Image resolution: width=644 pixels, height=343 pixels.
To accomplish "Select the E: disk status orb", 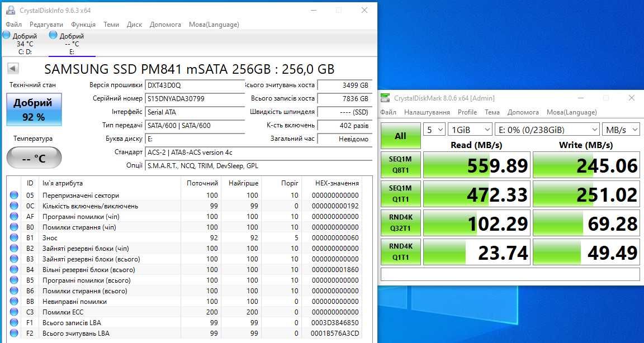I will click(x=53, y=35).
